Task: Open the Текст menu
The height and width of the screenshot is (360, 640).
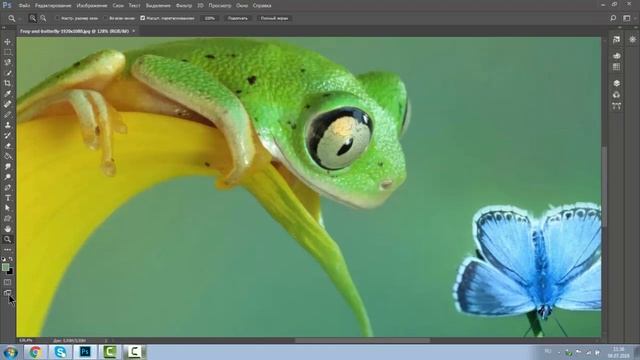Action: pyautogui.click(x=134, y=6)
